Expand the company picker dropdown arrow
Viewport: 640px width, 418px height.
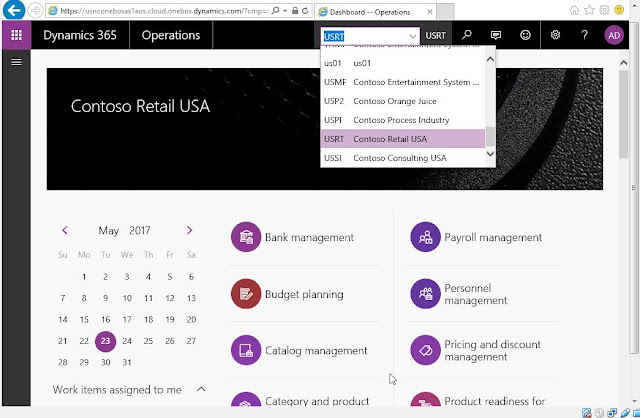coord(412,36)
